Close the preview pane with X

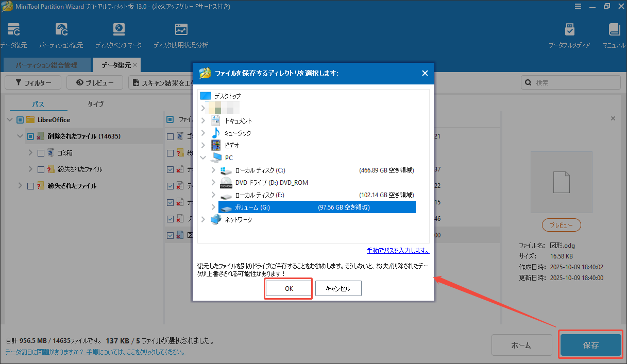(x=613, y=118)
